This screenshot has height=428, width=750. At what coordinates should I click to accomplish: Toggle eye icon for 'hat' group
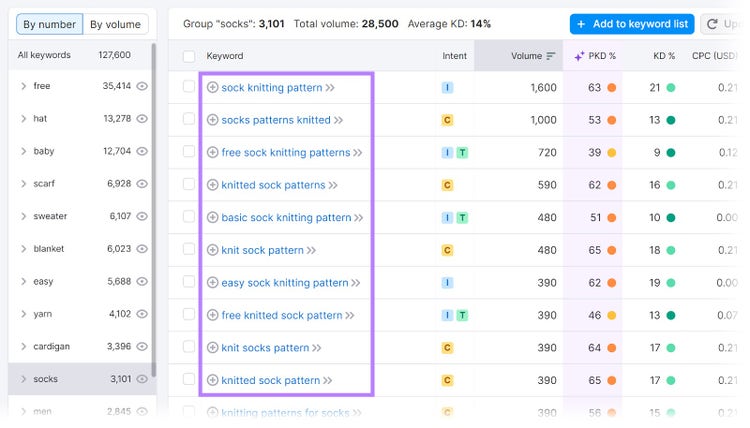142,119
